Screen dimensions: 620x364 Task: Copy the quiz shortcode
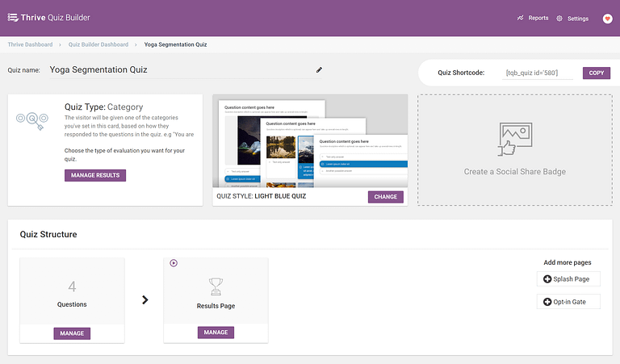[597, 73]
